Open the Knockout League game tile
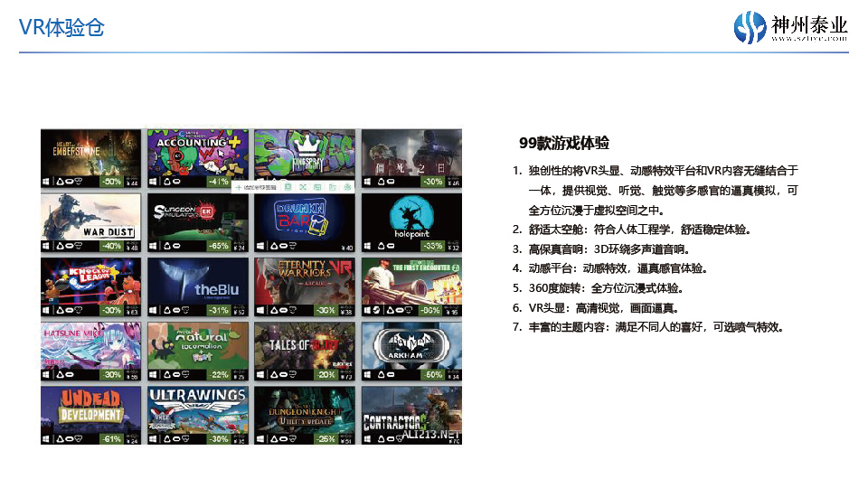Viewport: 868px width, 488px height. click(90, 286)
